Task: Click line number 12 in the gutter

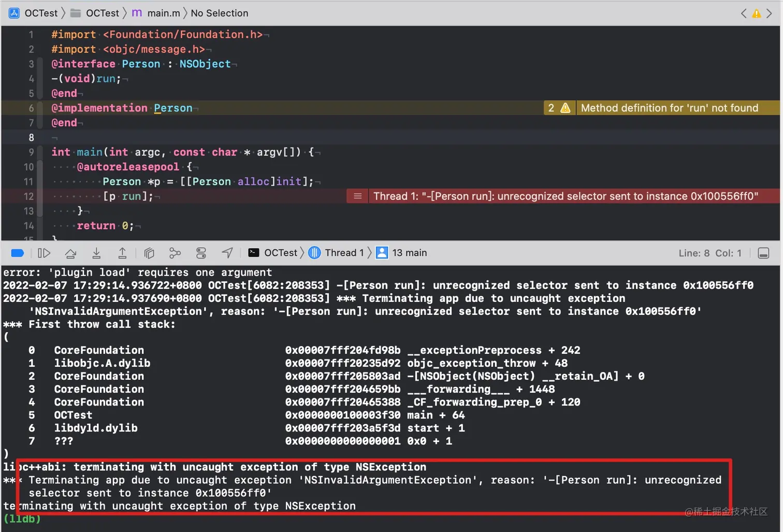Action: 29,196
